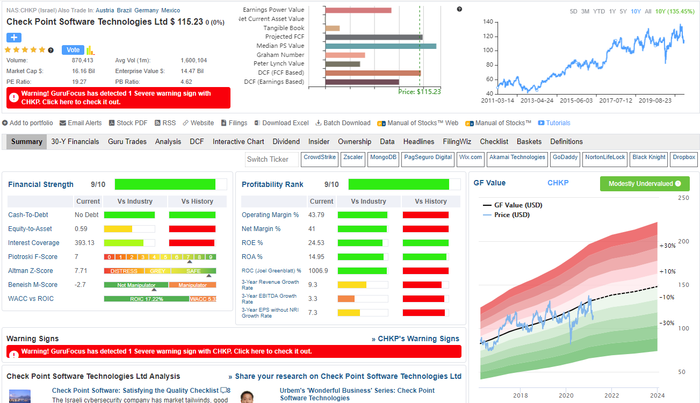
Task: Open Tutorials videos
Action: [x=554, y=123]
